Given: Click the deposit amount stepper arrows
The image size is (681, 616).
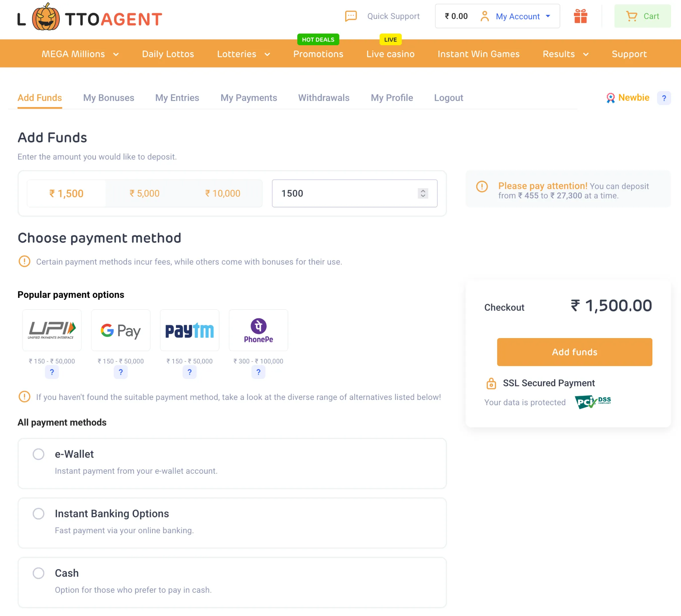Looking at the screenshot, I should click(x=423, y=193).
